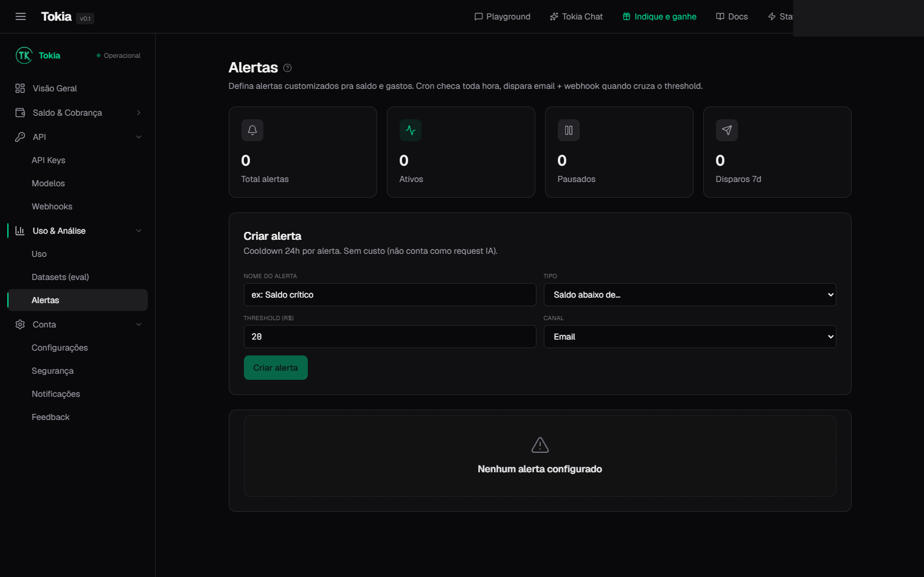Focus the Nome do alerta input field
The image size is (924, 577).
tap(390, 295)
